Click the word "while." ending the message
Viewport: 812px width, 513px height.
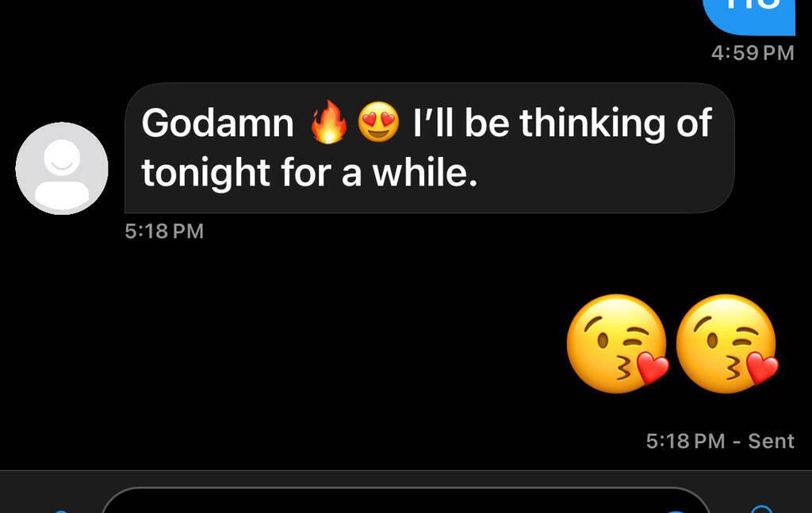(x=425, y=172)
